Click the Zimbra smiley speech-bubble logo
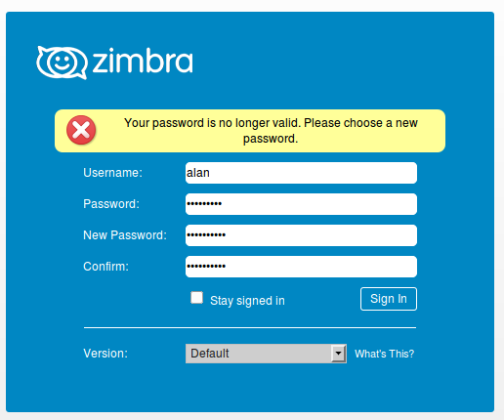Screen dimensions: 504x420 coord(62,63)
